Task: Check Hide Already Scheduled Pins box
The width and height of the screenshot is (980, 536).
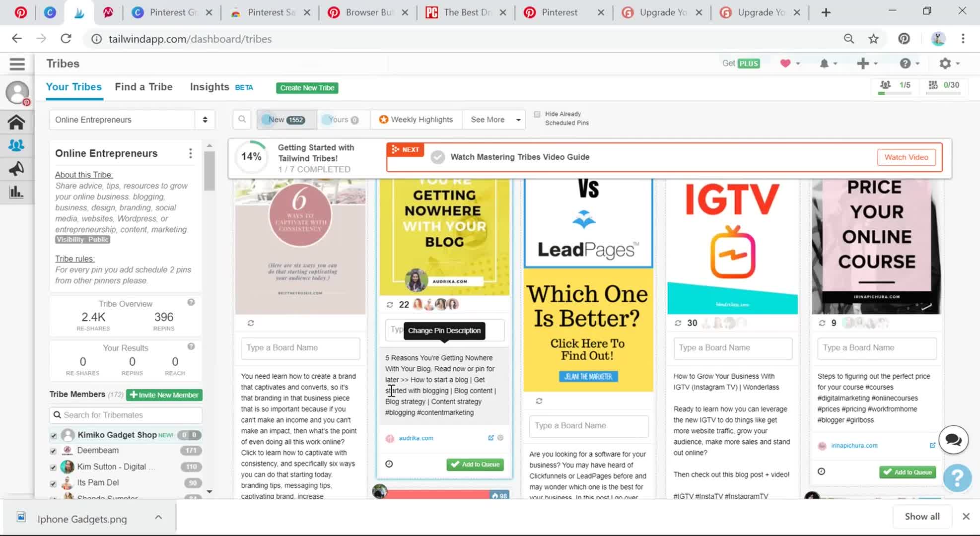Action: 537,114
